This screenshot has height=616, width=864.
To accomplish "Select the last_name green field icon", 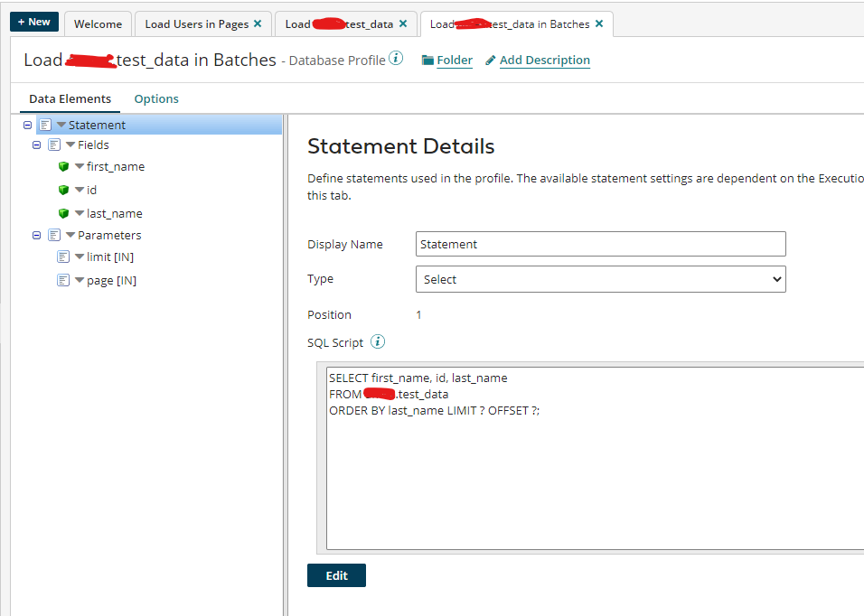I will click(x=63, y=213).
